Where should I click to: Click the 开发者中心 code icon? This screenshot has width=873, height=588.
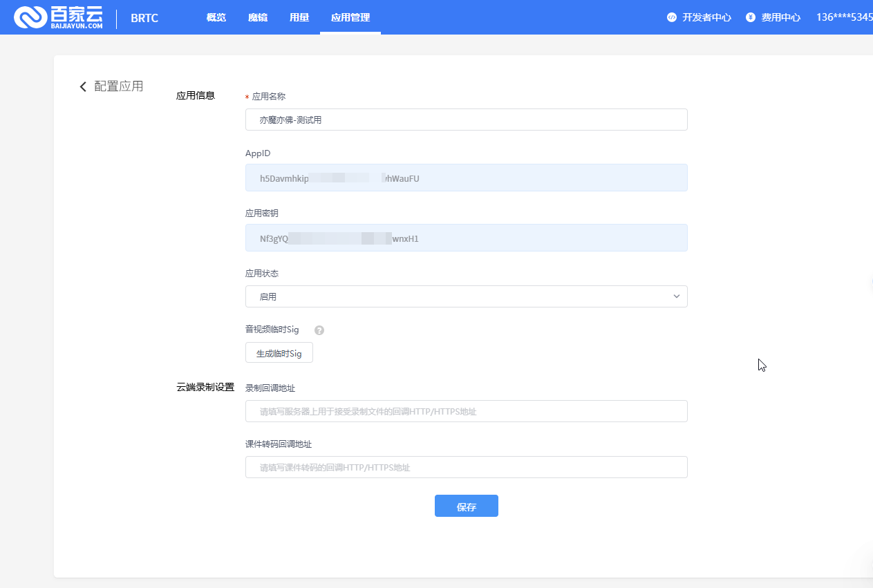(x=672, y=18)
